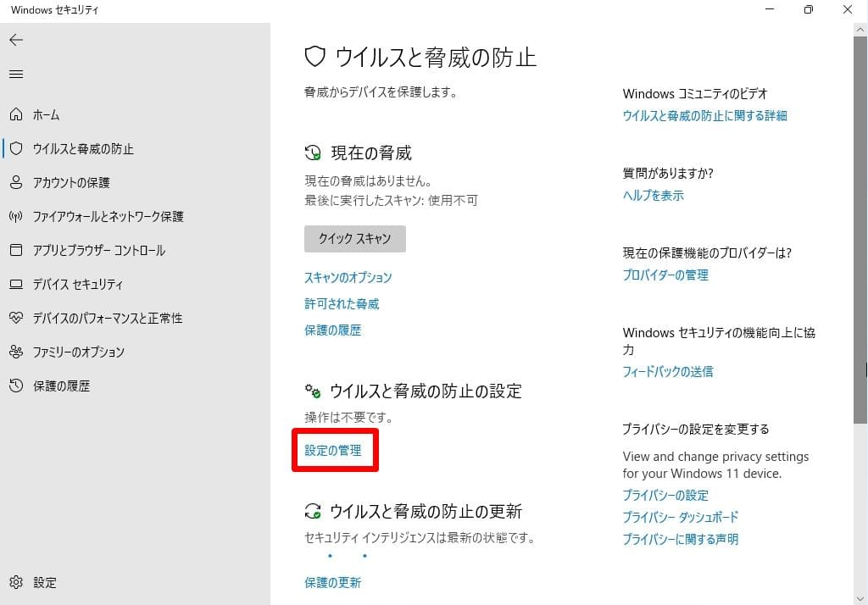Click the heart icon for デバイスのパフォーマンスと正常性

click(x=16, y=318)
